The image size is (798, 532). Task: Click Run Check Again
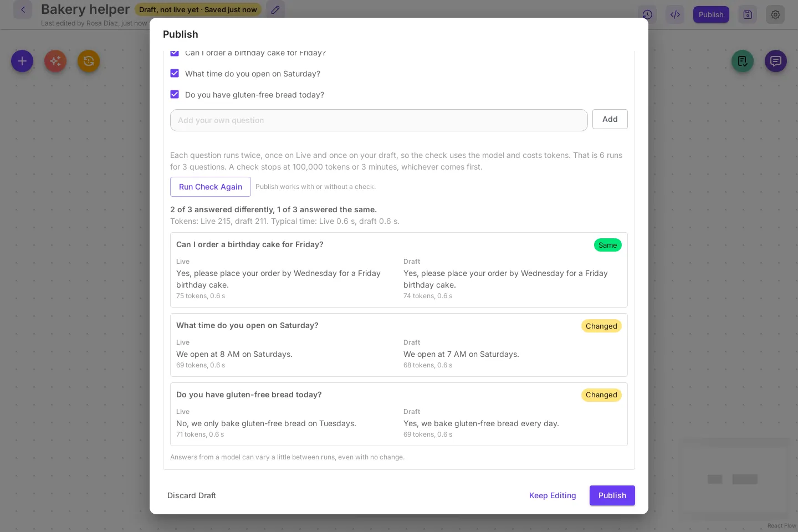click(211, 187)
